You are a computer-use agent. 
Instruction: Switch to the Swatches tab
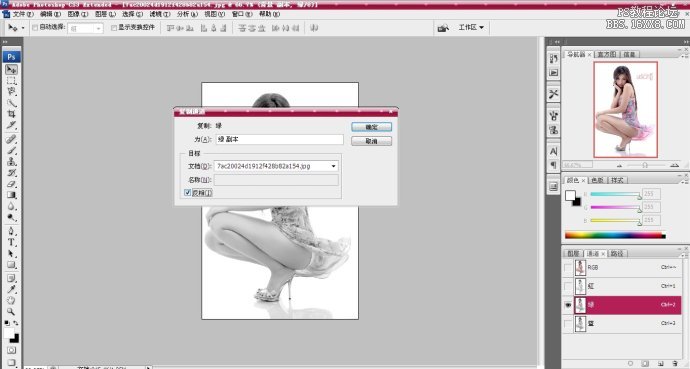click(x=597, y=180)
